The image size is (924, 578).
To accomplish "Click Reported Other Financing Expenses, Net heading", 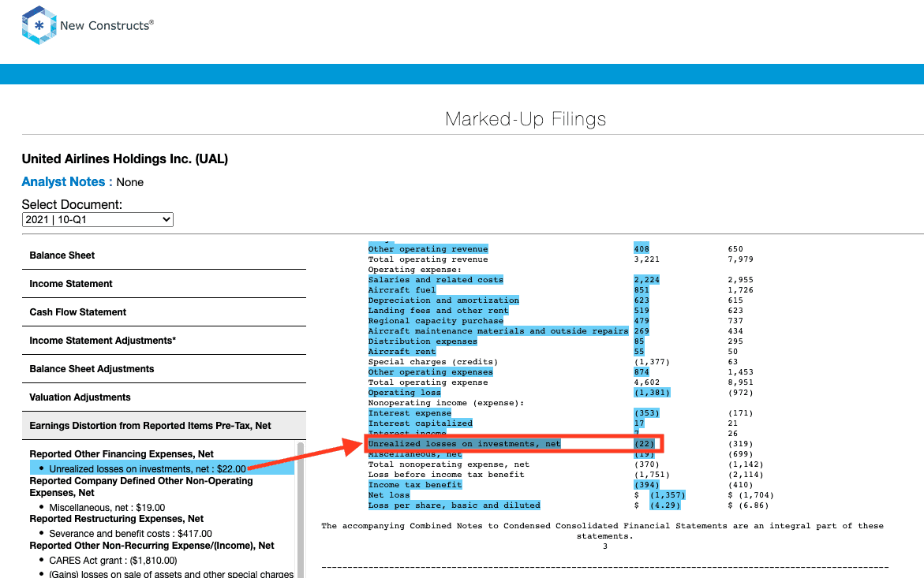I will coord(122,454).
